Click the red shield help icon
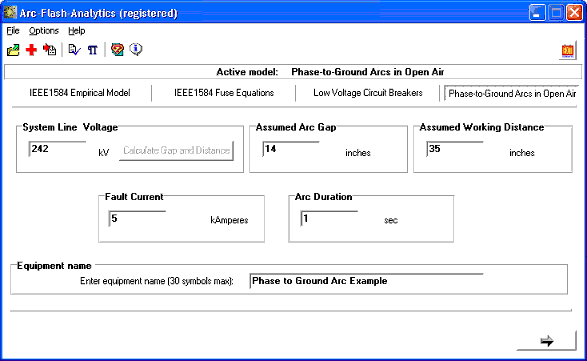This screenshot has height=361, width=587. (x=117, y=49)
